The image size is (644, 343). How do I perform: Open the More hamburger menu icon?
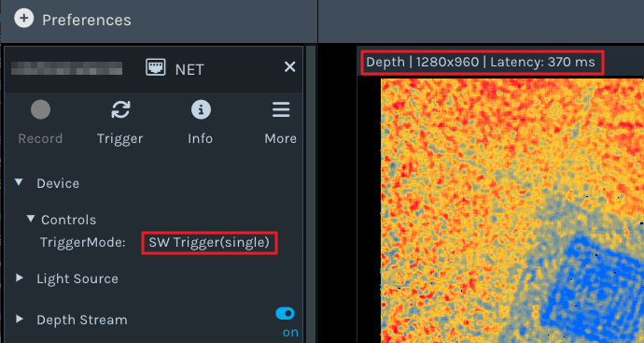pyautogui.click(x=281, y=109)
